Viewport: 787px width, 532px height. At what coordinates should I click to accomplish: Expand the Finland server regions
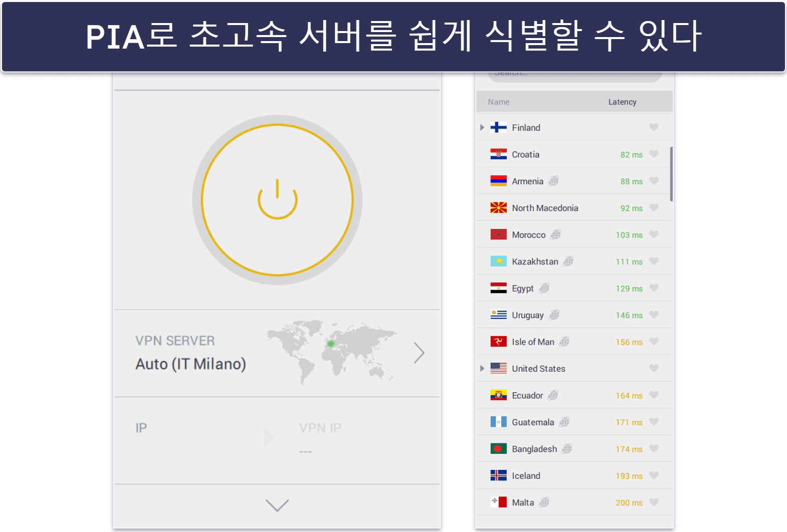(x=482, y=127)
